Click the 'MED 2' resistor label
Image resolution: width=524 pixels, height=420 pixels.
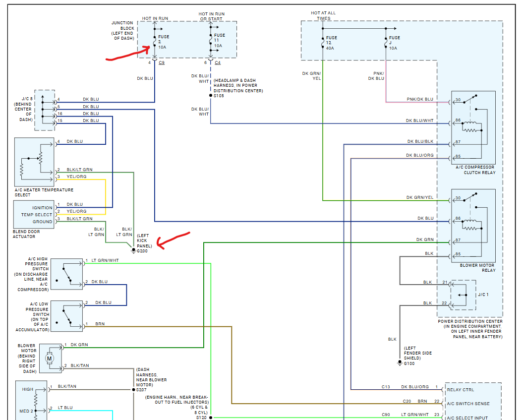point(26,411)
